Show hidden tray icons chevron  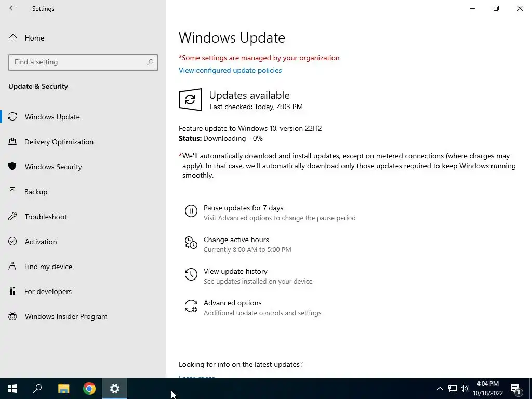coord(440,389)
